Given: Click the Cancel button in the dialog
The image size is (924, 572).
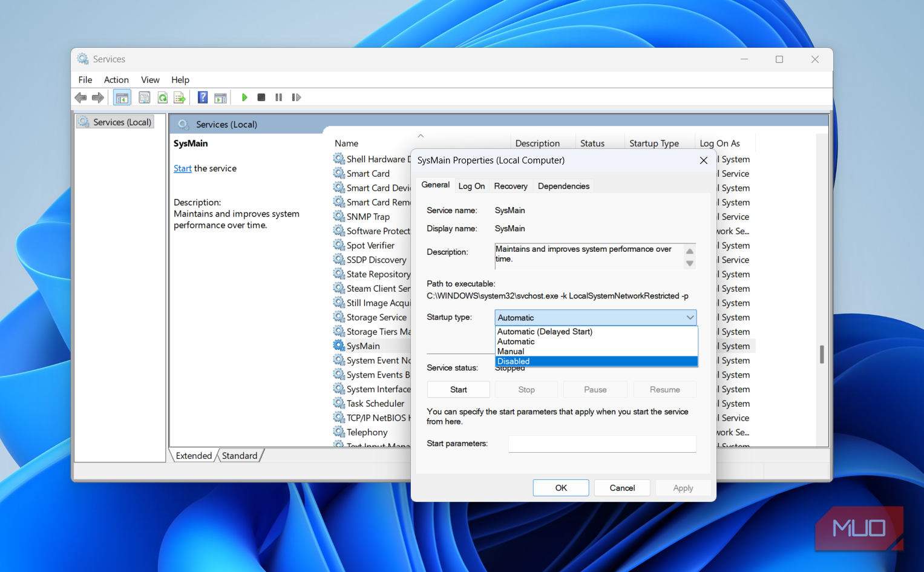Looking at the screenshot, I should pos(622,488).
